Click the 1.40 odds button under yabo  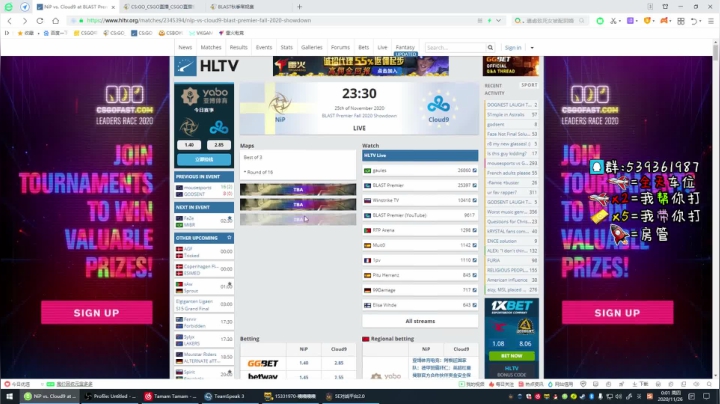(x=189, y=145)
